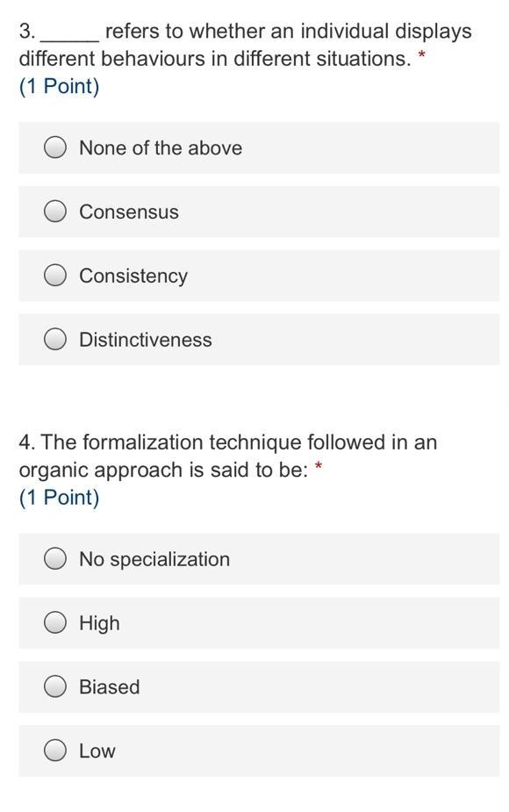Select the 'High' radio button
The image size is (509, 812).
(55, 622)
